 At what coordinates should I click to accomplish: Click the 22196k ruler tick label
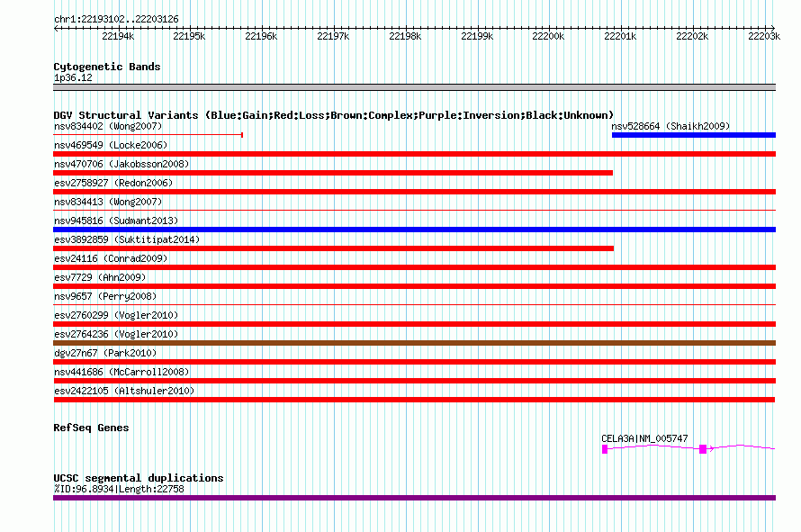(x=261, y=36)
